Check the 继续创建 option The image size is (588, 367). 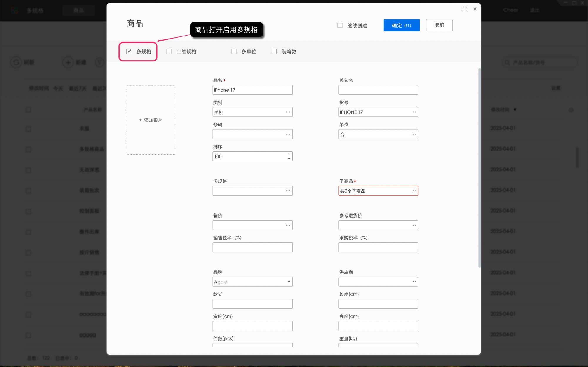(x=340, y=25)
